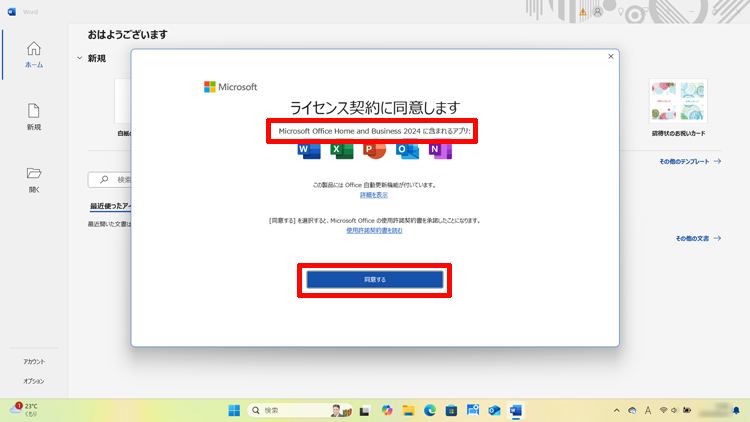The height and width of the screenshot is (422, 750).
Task: Click the Windows Start button on taskbar
Action: pyautogui.click(x=234, y=410)
